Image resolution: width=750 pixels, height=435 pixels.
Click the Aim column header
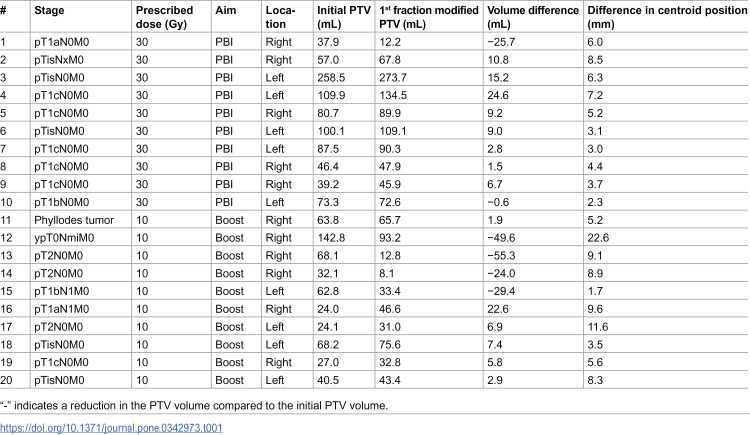pyautogui.click(x=226, y=11)
